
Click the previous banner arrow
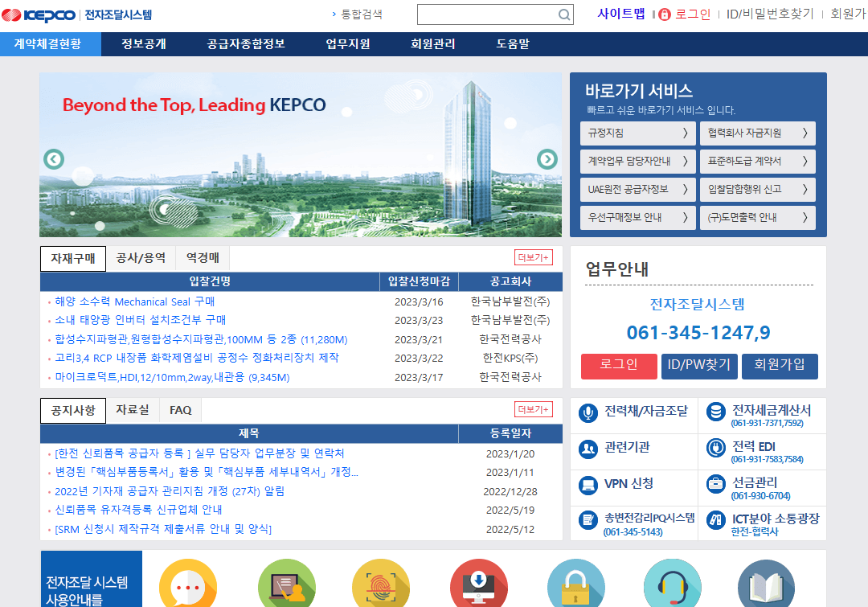pos(54,159)
